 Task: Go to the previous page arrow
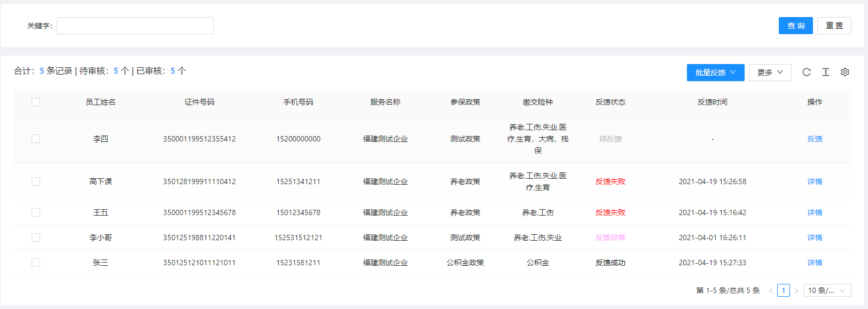click(x=771, y=291)
